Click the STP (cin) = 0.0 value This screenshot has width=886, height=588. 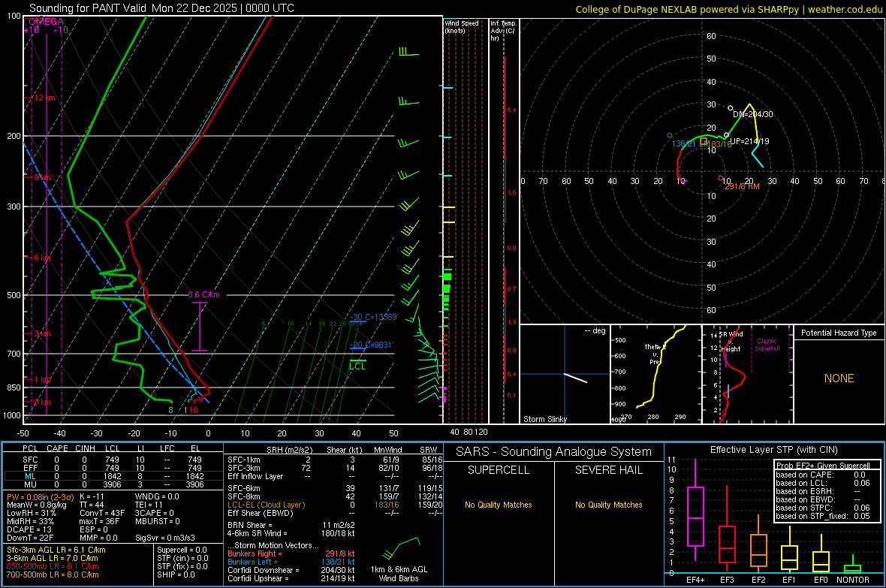[x=182, y=558]
